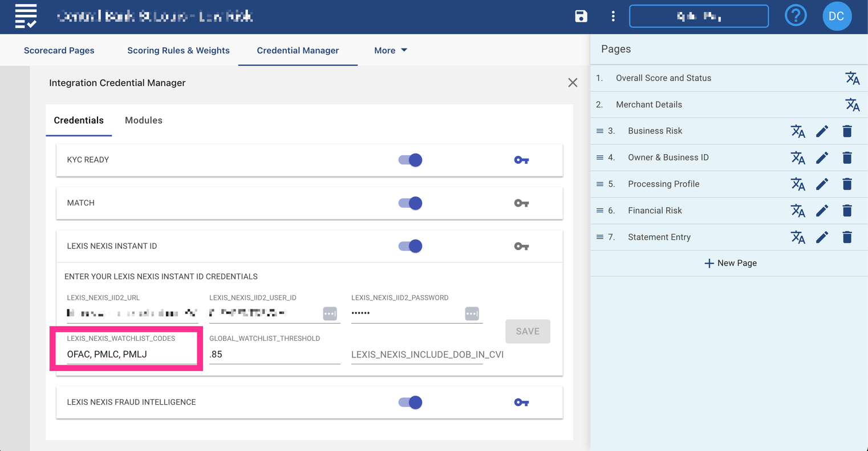Edit the Owner & Business ID page
Viewport: 868px width, 451px height.
click(822, 158)
